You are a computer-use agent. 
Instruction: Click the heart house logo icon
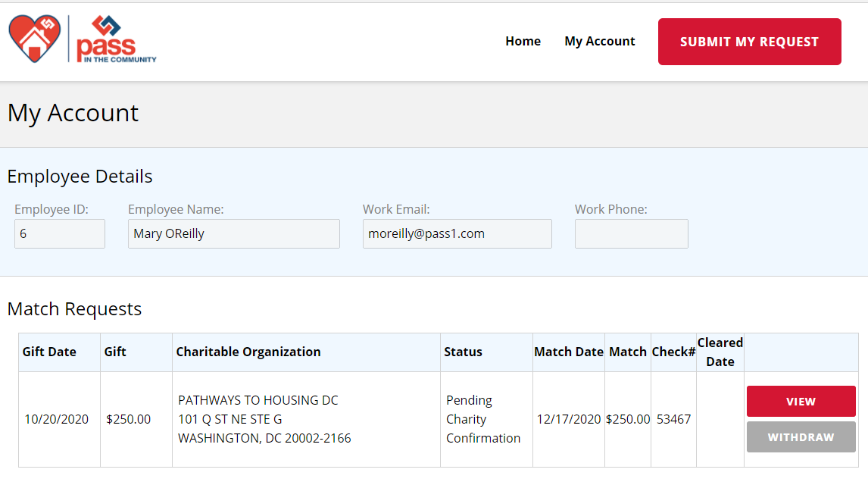35,39
